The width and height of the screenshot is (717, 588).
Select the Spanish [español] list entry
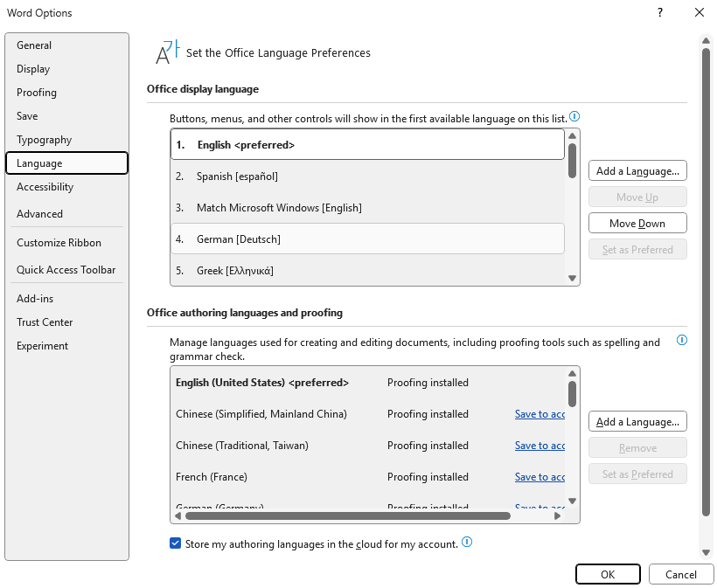(x=367, y=176)
